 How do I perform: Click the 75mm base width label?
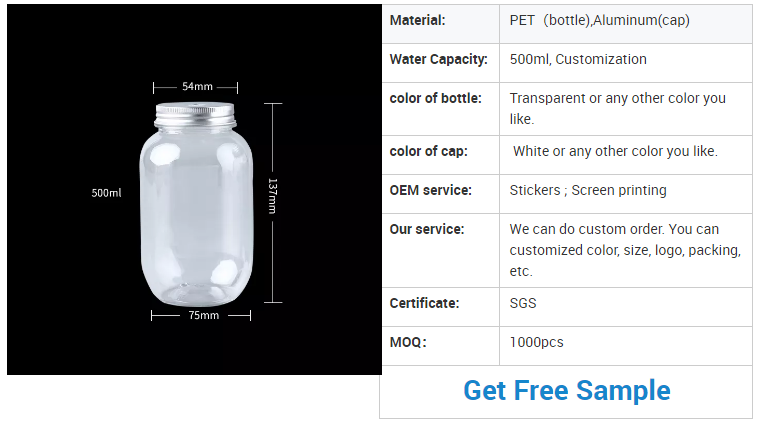point(203,315)
